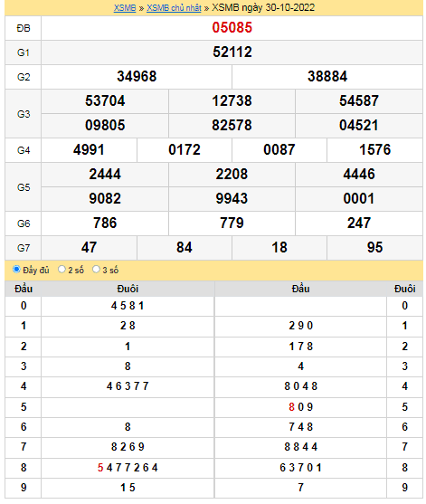This screenshot has height=504, width=426.
Task: Click the left Đầu column header
Action: 24,289
